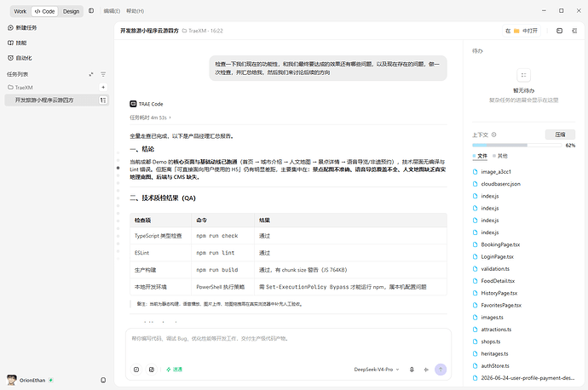Open the 技能 skills entry
Image resolution: width=588 pixels, height=390 pixels.
[x=17, y=43]
